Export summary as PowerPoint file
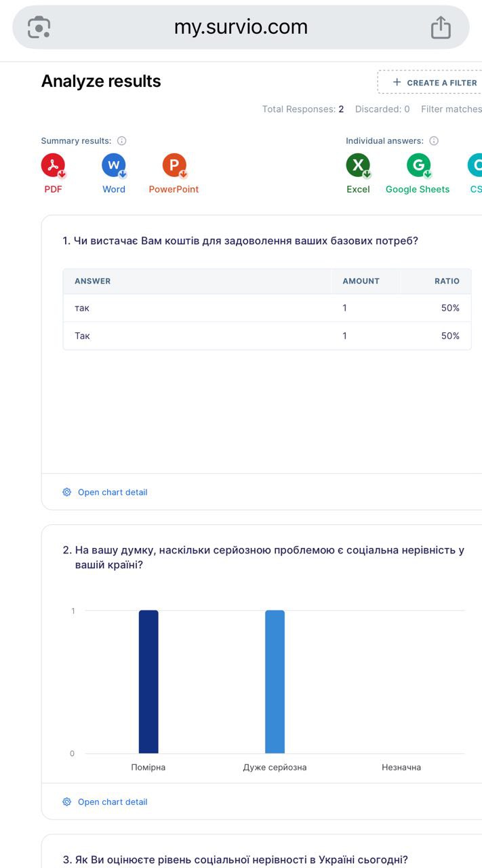Screen dimensions: 482x868 [174, 166]
